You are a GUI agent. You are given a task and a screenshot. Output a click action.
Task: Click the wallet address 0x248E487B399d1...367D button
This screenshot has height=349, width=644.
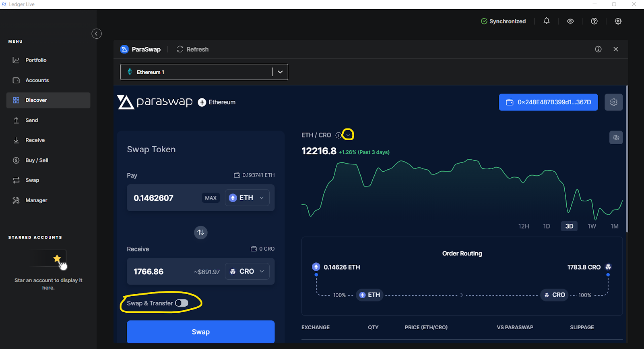click(x=548, y=102)
